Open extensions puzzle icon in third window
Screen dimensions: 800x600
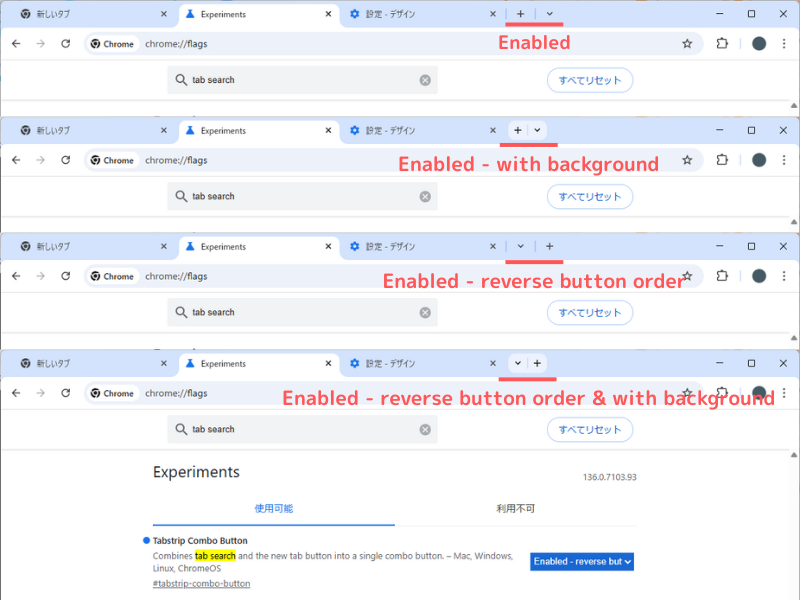tap(722, 276)
